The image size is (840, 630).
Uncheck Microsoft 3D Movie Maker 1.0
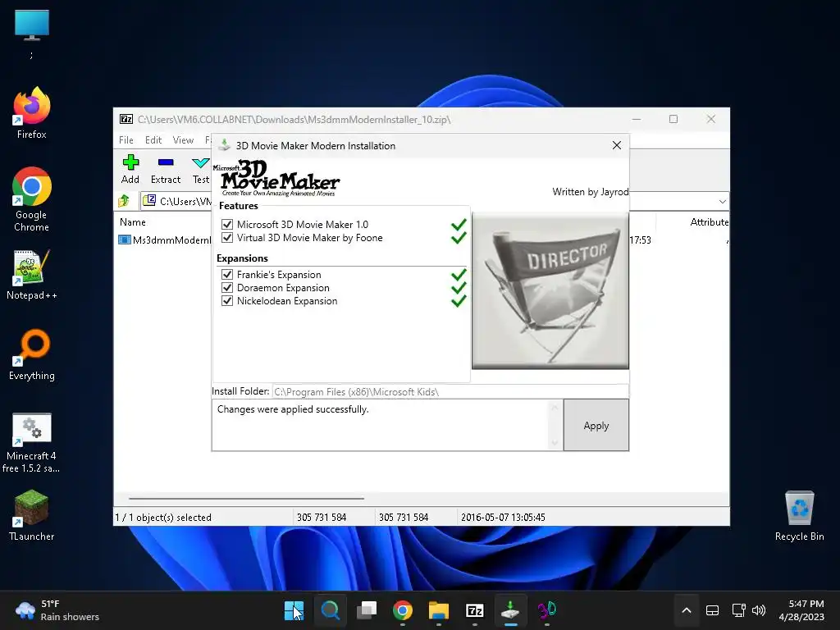tap(227, 225)
